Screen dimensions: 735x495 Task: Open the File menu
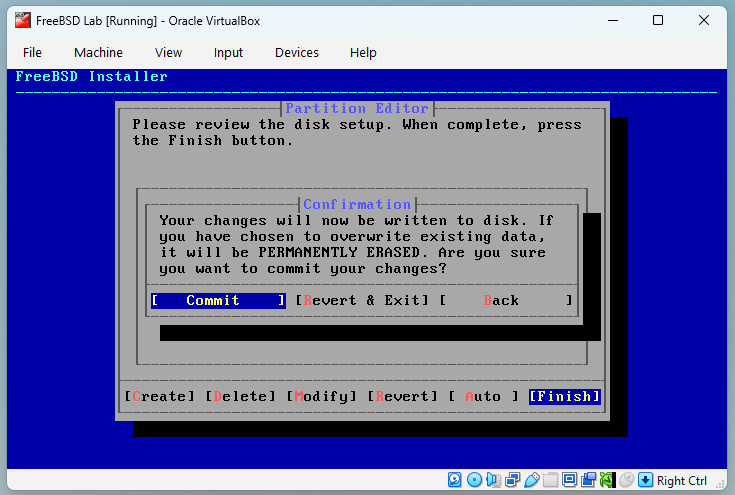click(x=32, y=52)
